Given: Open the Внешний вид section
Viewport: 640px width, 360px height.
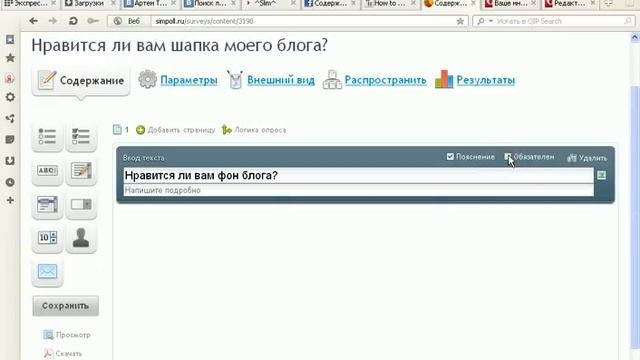Looking at the screenshot, I should (281, 80).
